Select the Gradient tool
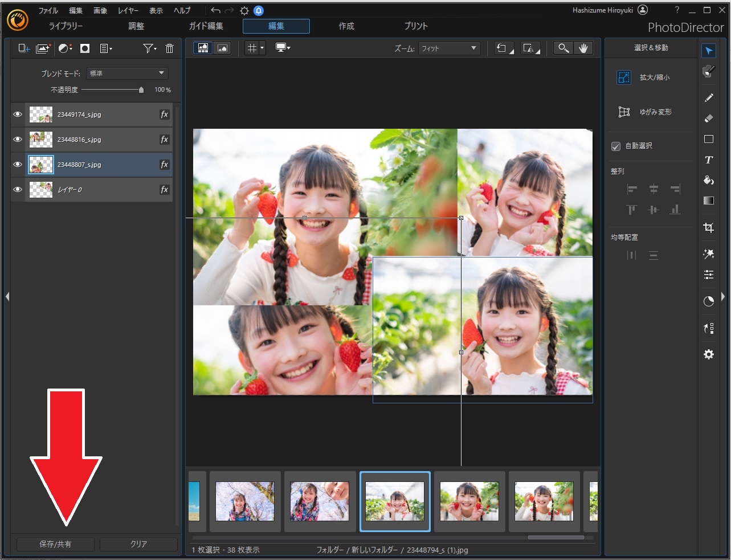The height and width of the screenshot is (560, 731). point(708,201)
